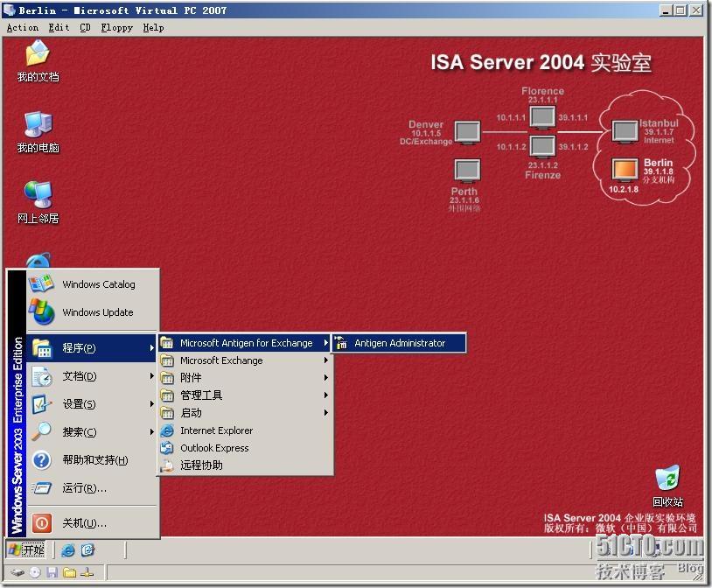
Task: Click the Virtual PC CD drive status icon
Action: pyautogui.click(x=35, y=572)
